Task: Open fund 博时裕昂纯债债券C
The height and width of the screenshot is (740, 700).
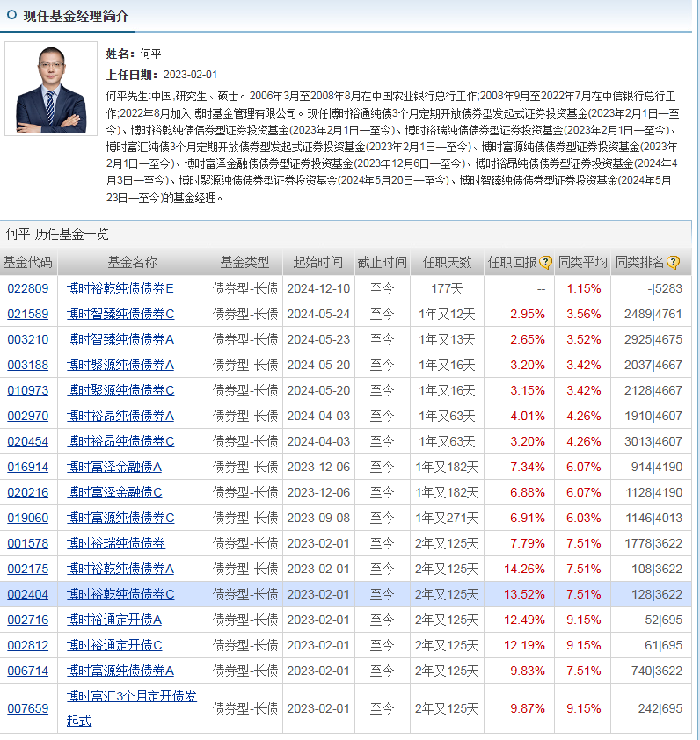Action: (120, 441)
